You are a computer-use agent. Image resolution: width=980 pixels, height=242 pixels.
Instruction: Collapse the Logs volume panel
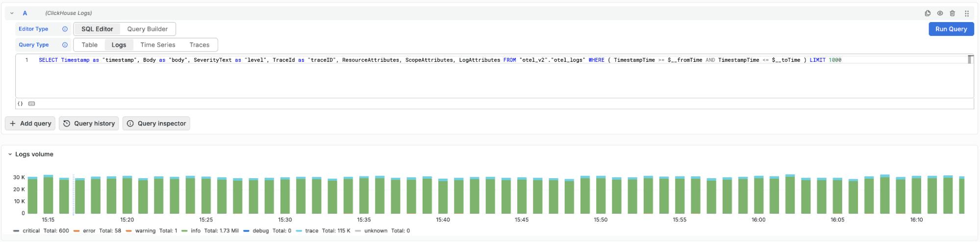(10, 154)
